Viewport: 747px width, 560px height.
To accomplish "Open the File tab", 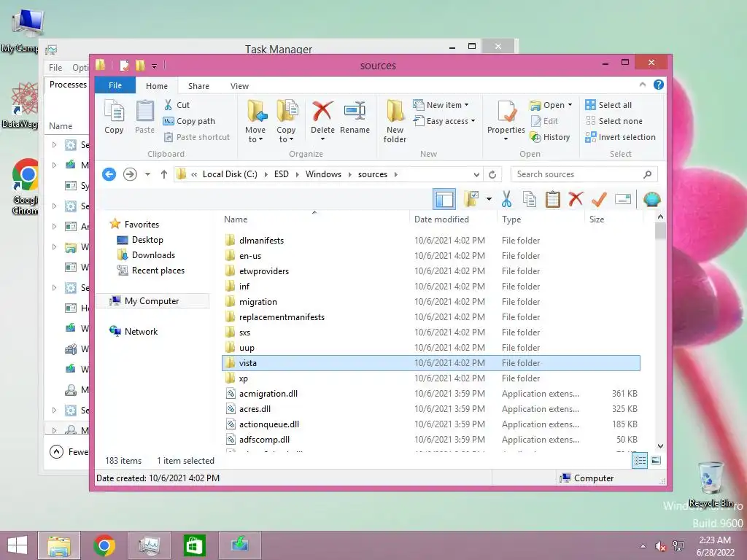I will (x=115, y=85).
